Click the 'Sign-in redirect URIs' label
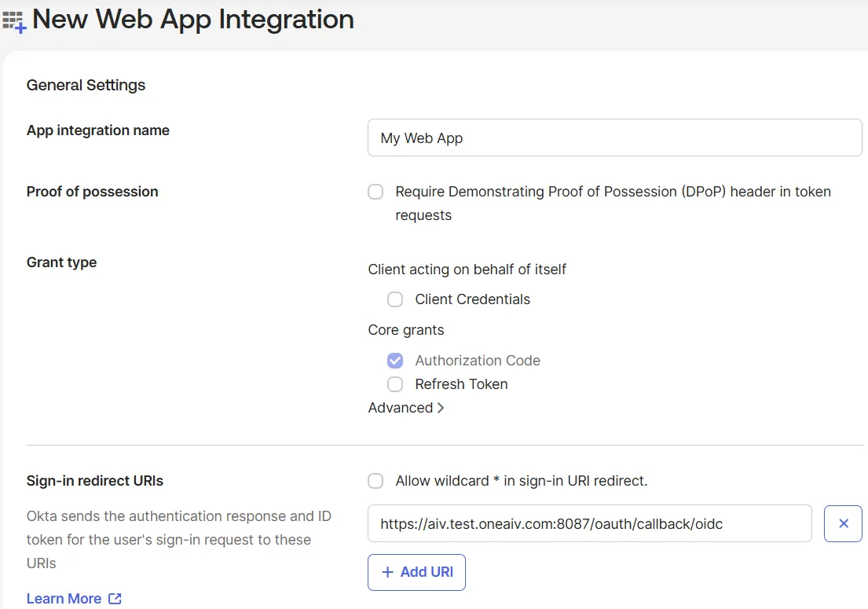The image size is (868, 609). (x=95, y=481)
